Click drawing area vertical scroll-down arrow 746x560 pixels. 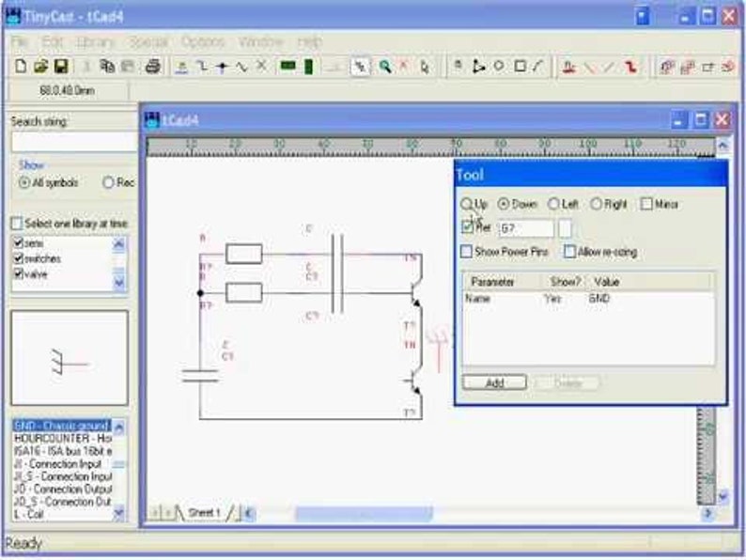point(723,497)
